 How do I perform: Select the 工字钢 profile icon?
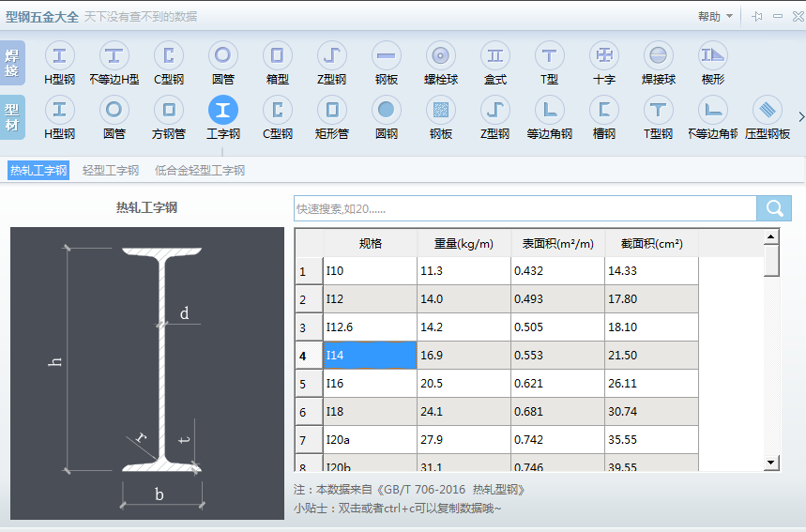(223, 110)
